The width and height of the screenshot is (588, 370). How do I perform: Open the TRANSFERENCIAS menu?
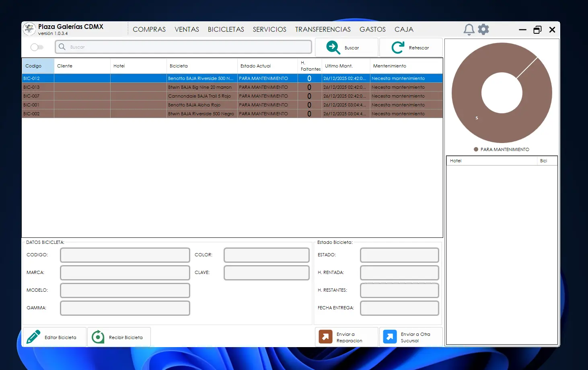click(323, 29)
